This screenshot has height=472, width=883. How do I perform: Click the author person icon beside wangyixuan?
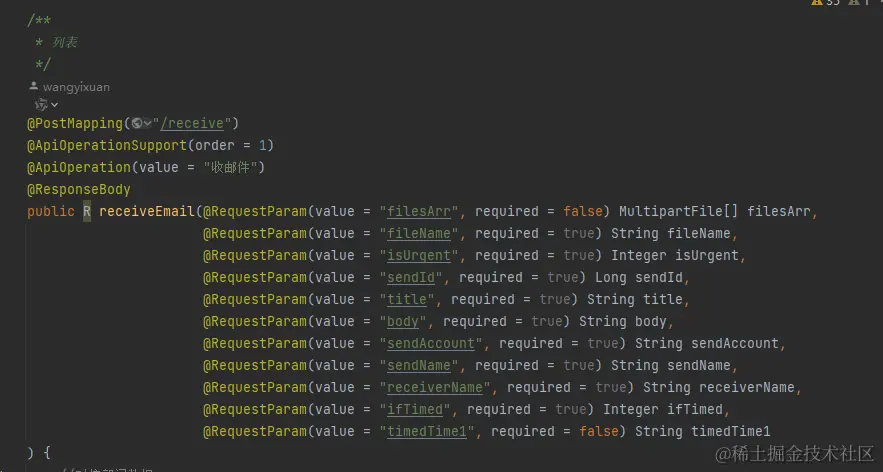(34, 87)
